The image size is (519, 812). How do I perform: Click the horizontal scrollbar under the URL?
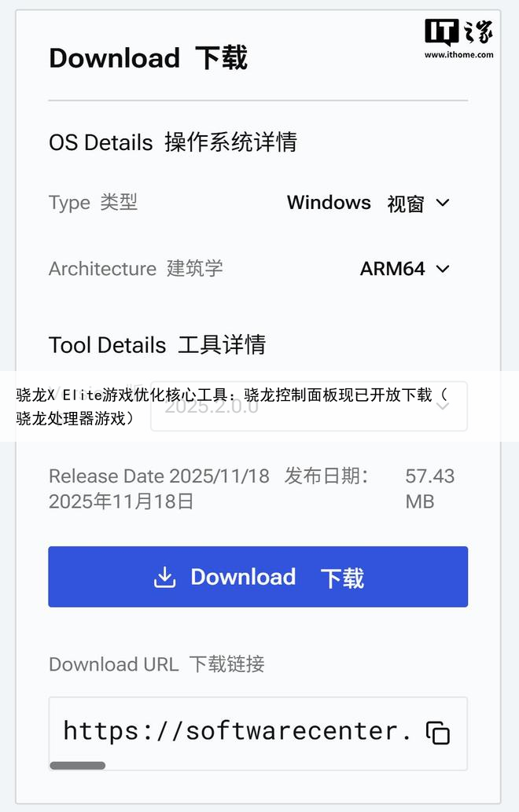78,765
